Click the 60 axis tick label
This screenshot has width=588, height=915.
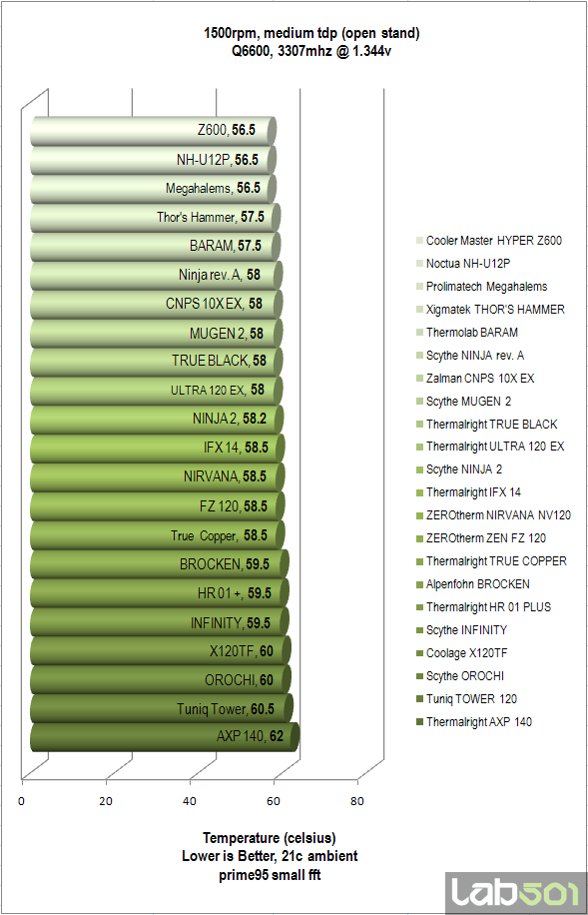coord(274,801)
